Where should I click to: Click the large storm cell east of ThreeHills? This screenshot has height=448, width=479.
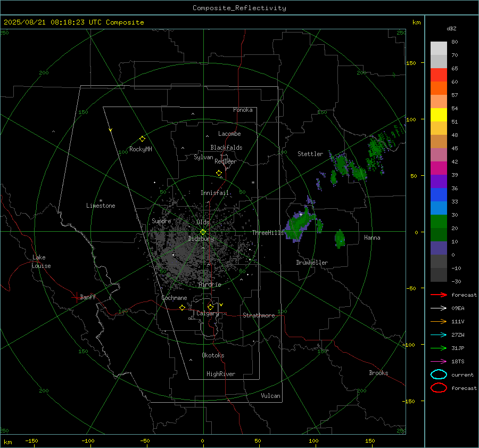click(299, 225)
